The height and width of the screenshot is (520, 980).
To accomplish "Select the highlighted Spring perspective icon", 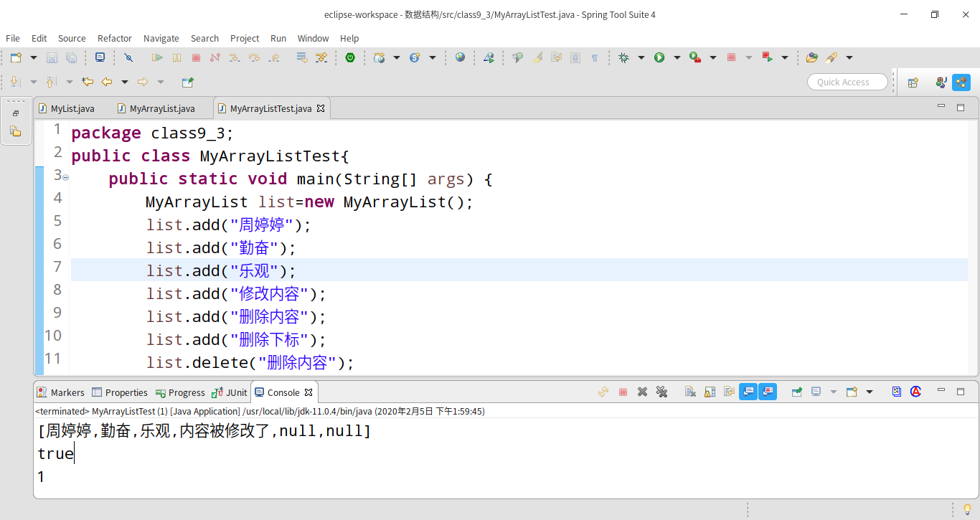I will pyautogui.click(x=961, y=82).
